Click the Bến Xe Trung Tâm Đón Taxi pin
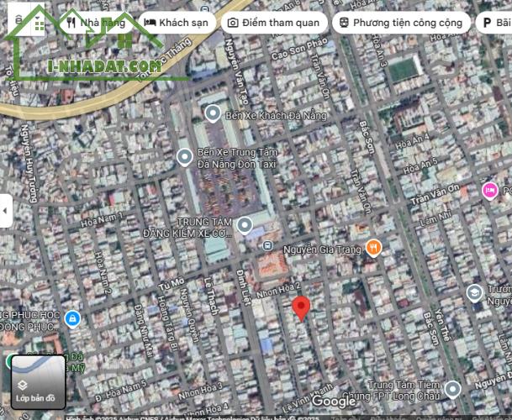 tap(184, 158)
